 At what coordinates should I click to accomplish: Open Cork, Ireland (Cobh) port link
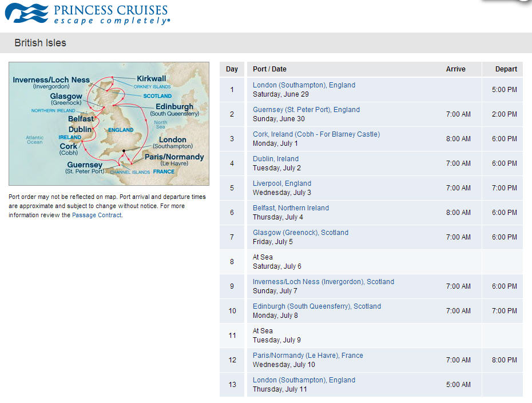(x=316, y=134)
